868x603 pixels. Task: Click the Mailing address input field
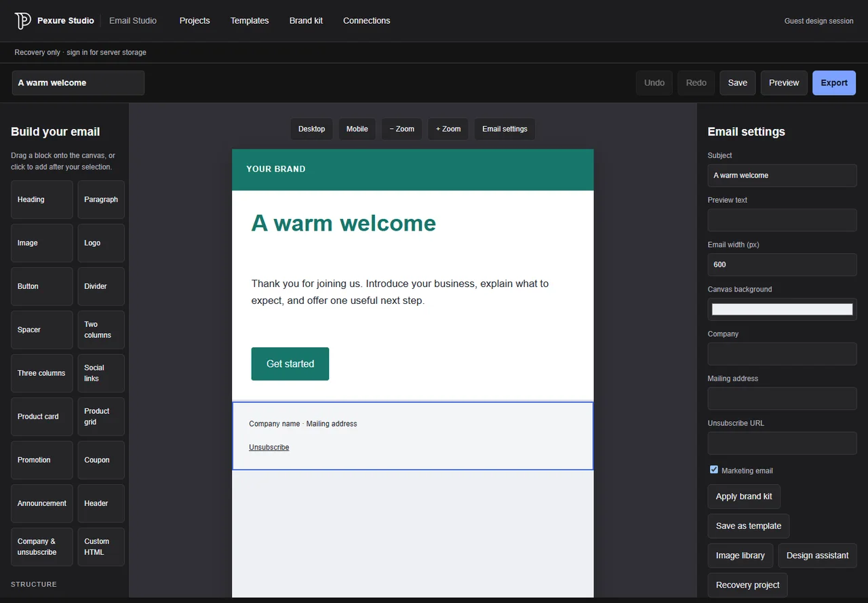pos(782,399)
